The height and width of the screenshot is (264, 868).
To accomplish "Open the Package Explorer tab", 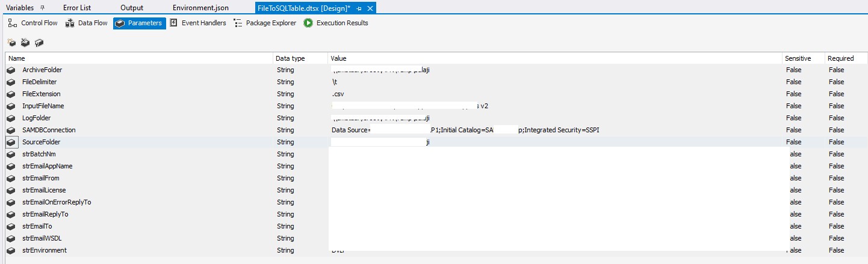I will coord(265,23).
